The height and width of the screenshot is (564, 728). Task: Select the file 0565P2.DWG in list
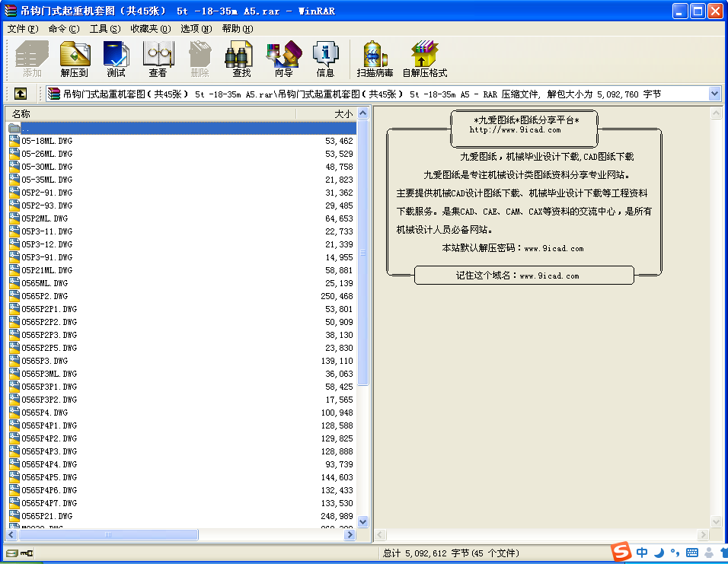click(45, 296)
